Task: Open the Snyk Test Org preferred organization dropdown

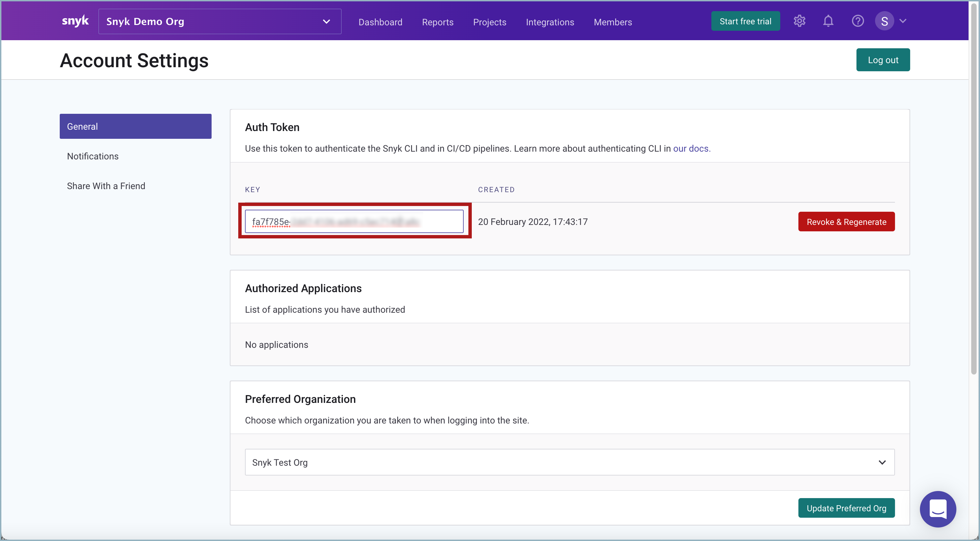Action: click(x=570, y=462)
